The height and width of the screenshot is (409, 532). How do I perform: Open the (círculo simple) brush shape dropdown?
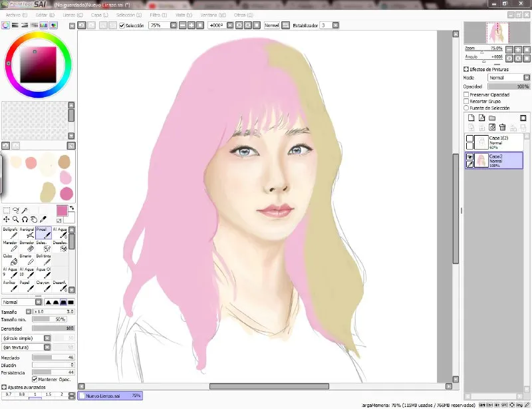point(47,338)
